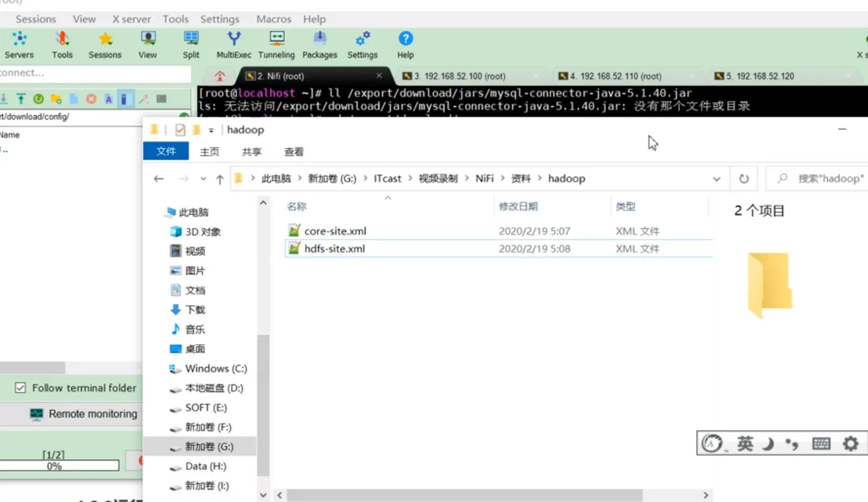Toggle the IME punctuation icon
The width and height of the screenshot is (868, 502).
(791, 444)
